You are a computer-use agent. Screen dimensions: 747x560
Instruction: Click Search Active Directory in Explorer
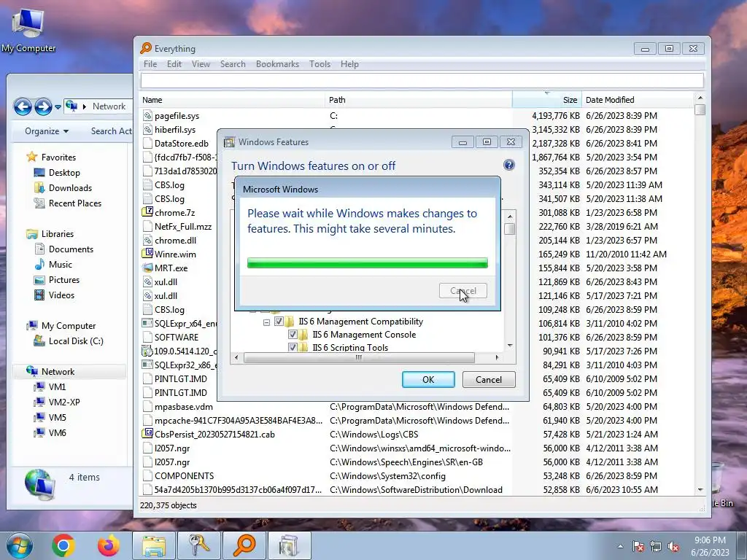pyautogui.click(x=112, y=131)
